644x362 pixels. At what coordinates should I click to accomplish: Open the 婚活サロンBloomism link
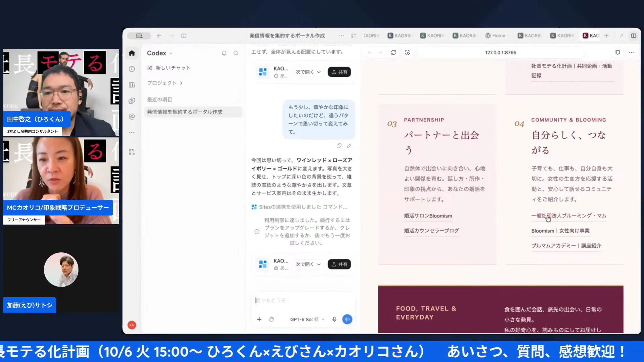(428, 216)
